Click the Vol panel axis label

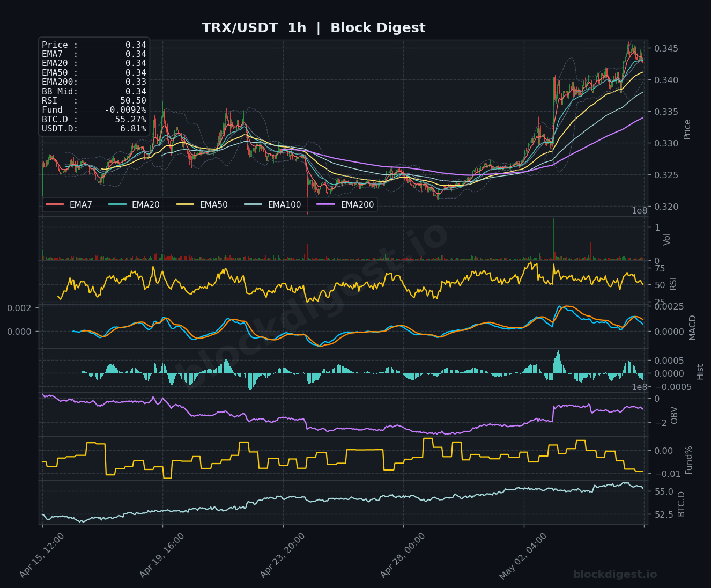tap(667, 239)
